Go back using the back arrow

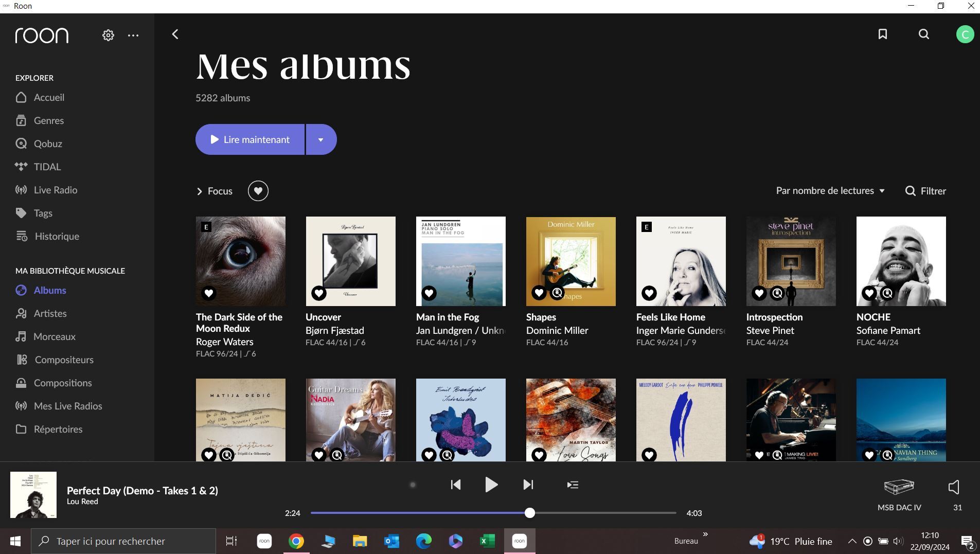pos(175,34)
